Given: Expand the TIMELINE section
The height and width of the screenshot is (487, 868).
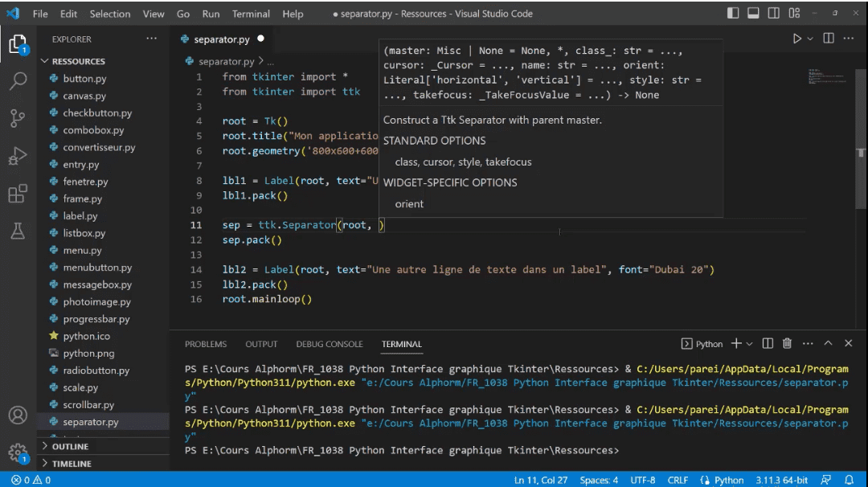Looking at the screenshot, I should [x=71, y=463].
